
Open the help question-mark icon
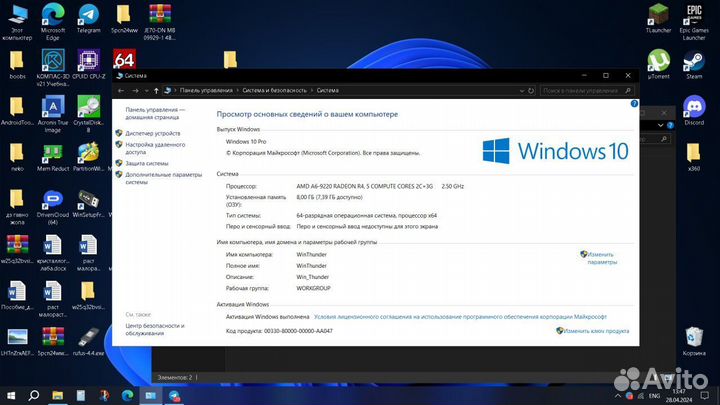[634, 104]
